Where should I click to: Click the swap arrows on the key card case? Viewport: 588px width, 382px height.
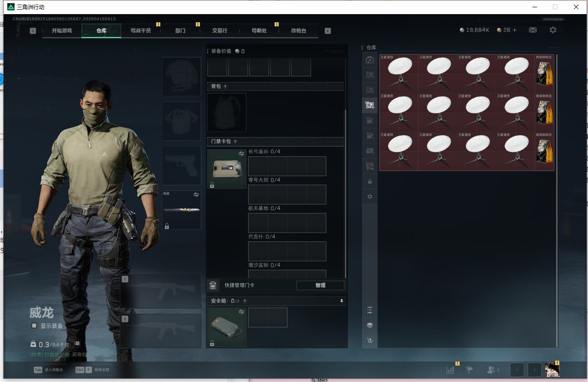tap(241, 154)
